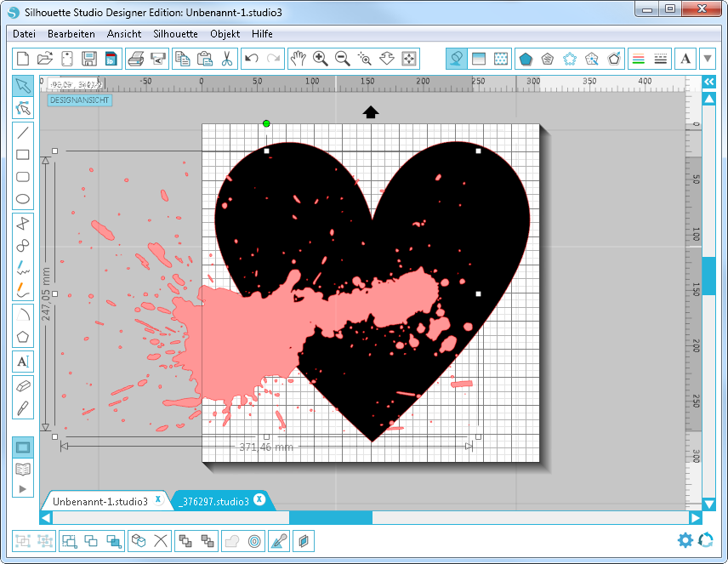Switch to the _376297.studio3 tab
The image size is (728, 564).
click(214, 502)
